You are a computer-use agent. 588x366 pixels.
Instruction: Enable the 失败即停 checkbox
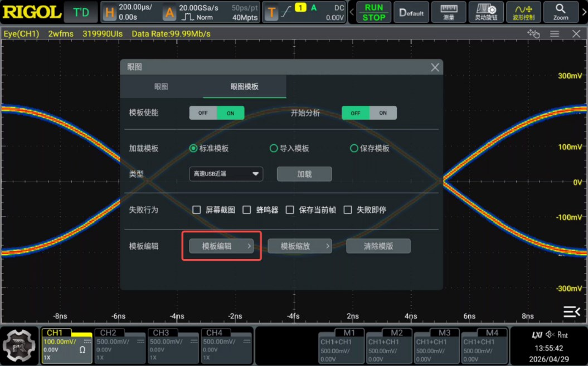tap(348, 209)
